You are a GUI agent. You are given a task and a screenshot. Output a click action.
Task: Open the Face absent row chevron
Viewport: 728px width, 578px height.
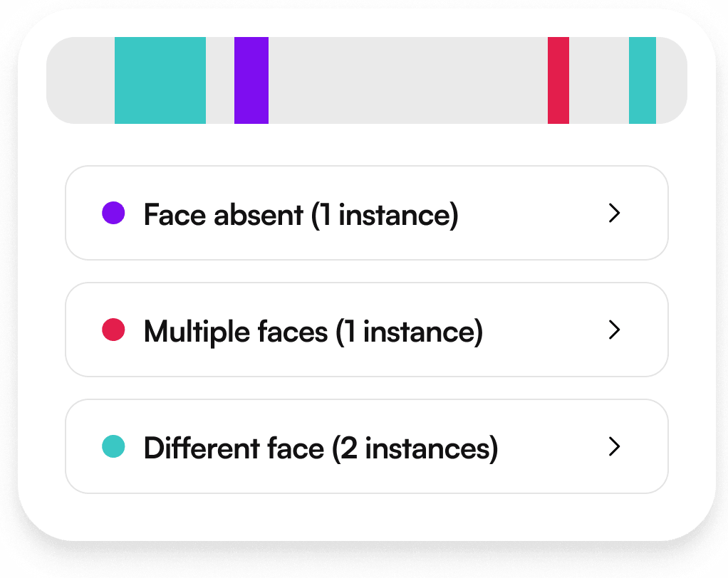614,213
